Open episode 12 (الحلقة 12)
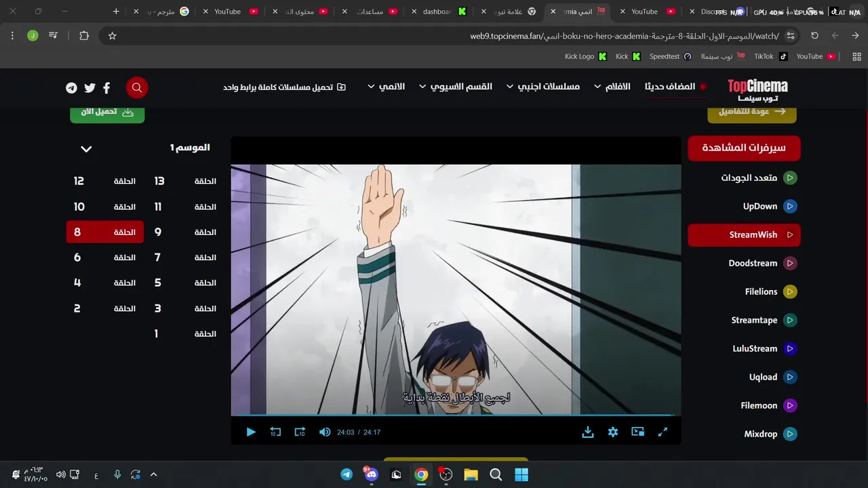Image resolution: width=868 pixels, height=488 pixels. click(105, 181)
